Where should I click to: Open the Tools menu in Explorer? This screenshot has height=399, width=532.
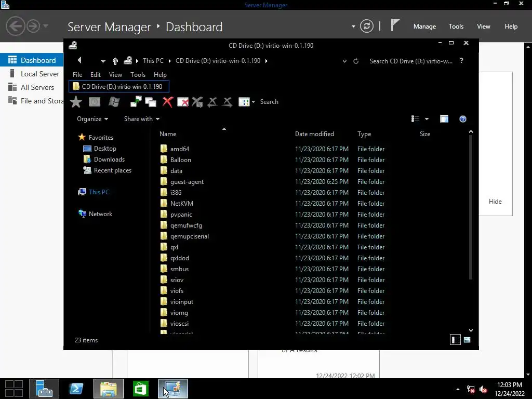pyautogui.click(x=138, y=75)
